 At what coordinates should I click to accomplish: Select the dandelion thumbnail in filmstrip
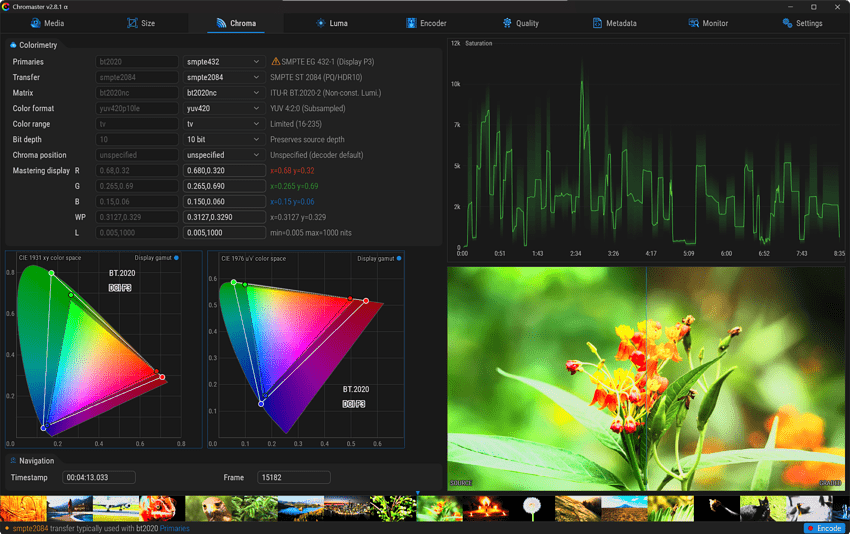point(532,509)
